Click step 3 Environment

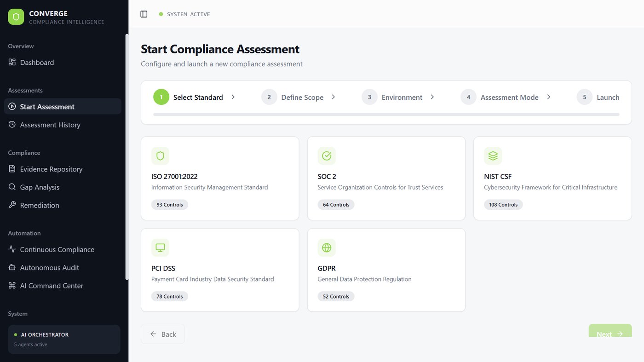[x=392, y=97]
